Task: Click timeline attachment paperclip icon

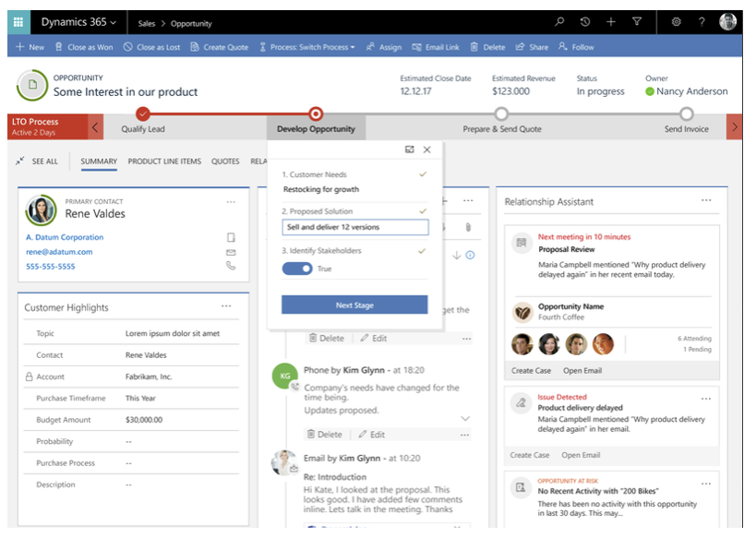Action: coord(468,227)
